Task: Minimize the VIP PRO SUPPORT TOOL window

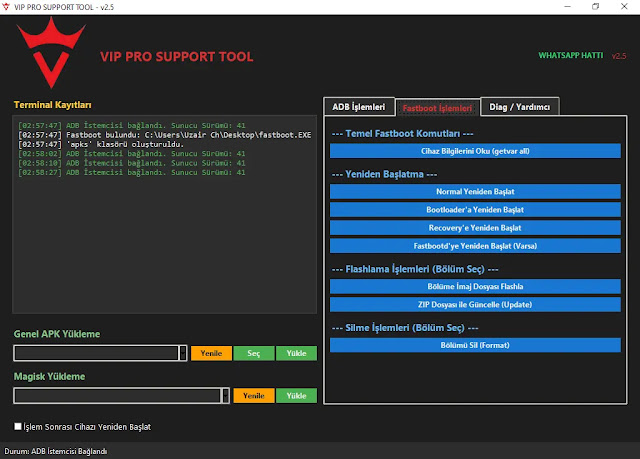Action: pyautogui.click(x=567, y=7)
